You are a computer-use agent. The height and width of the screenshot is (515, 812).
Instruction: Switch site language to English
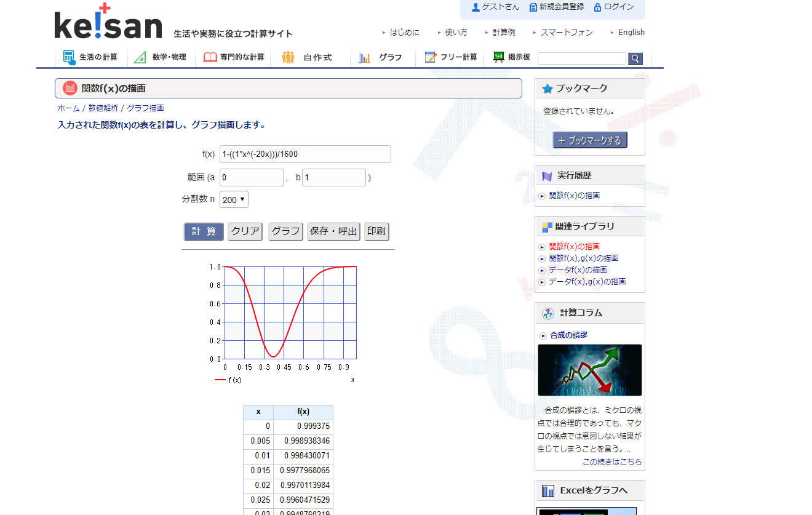tap(631, 33)
